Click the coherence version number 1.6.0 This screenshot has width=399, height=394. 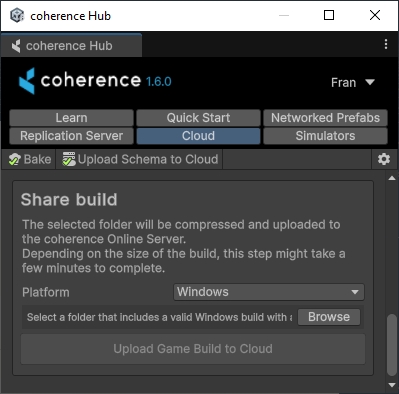click(x=159, y=82)
